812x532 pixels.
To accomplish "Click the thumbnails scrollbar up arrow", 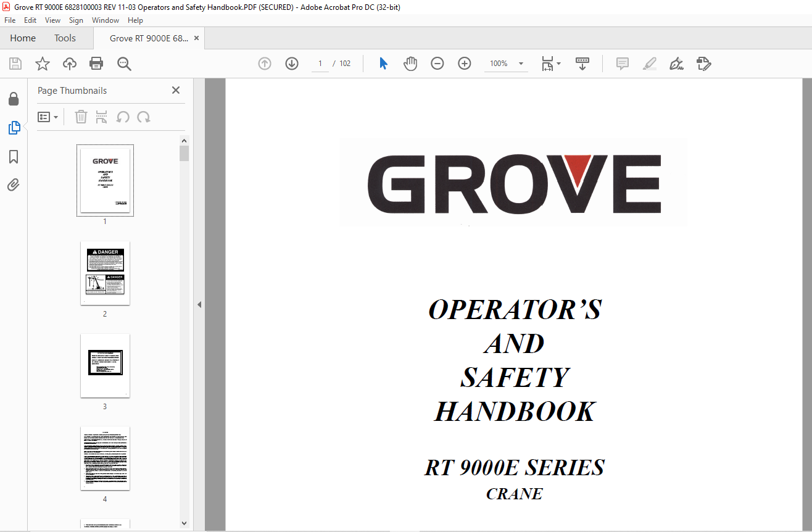I will 184,140.
